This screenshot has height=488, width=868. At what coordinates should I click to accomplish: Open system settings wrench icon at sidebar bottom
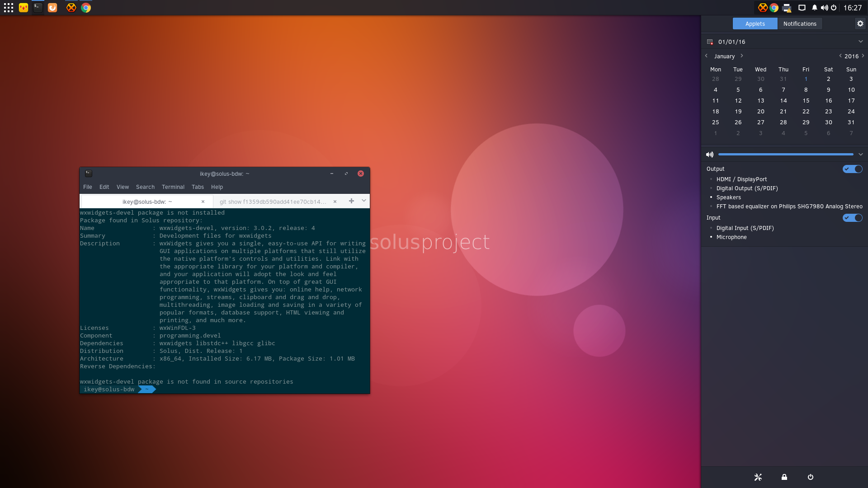758,477
